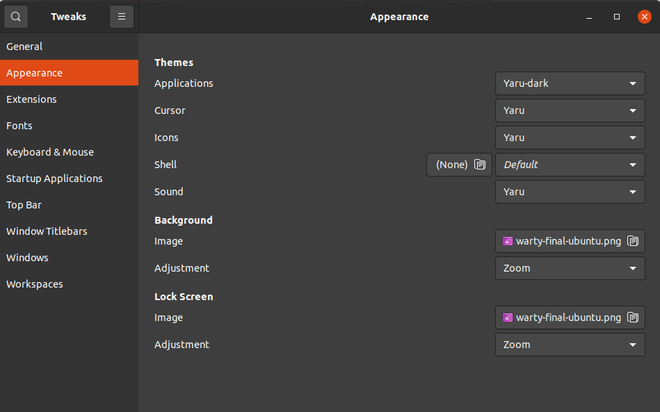Switch to the Extensions section

pos(32,99)
